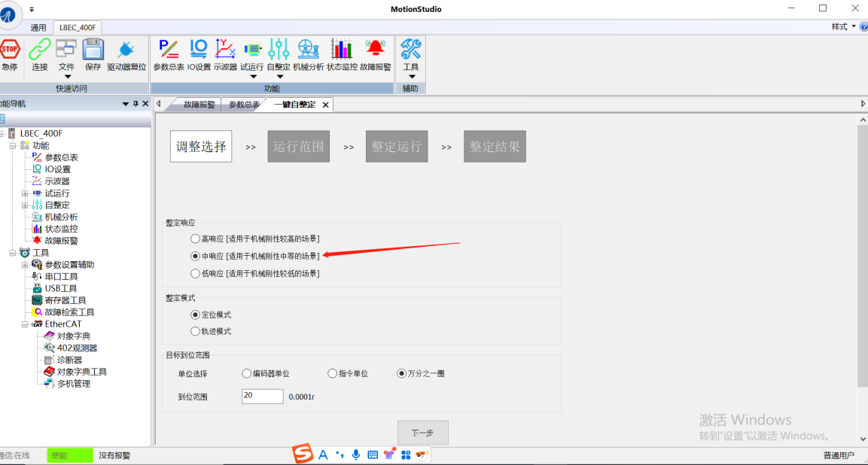Image resolution: width=868 pixels, height=465 pixels.
Task: Click the Sogou AI assistant avatar icon
Action: pos(423,454)
